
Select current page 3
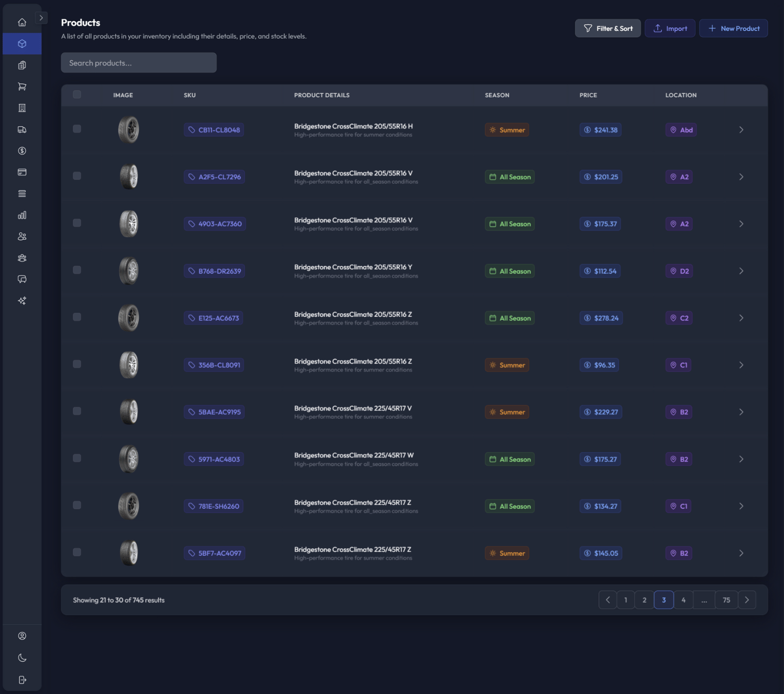(x=664, y=600)
